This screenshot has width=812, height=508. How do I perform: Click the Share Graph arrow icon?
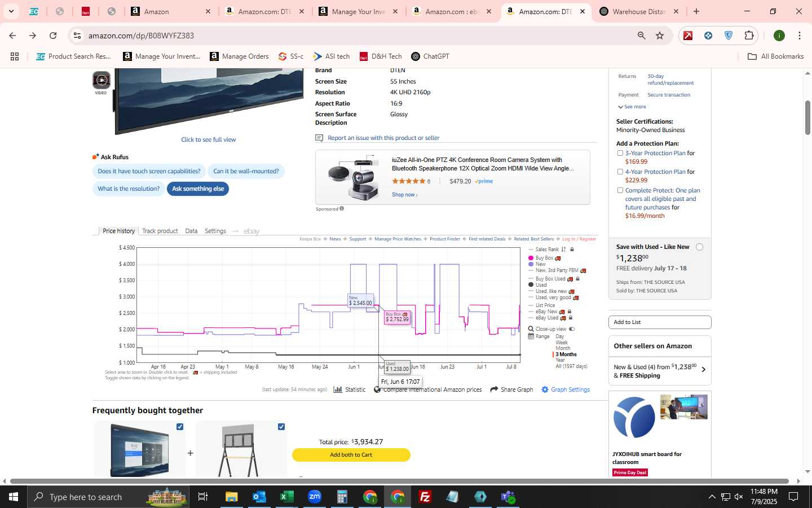click(x=494, y=389)
